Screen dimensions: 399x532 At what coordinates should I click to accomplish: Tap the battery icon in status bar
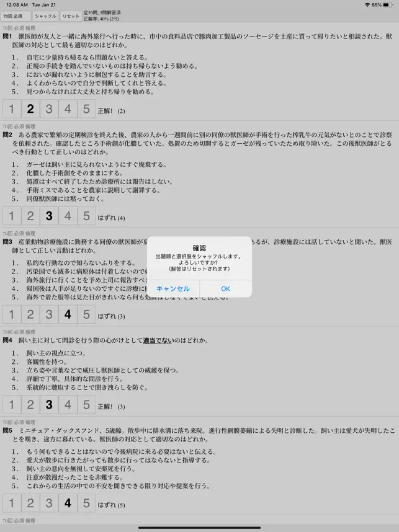(x=388, y=5)
